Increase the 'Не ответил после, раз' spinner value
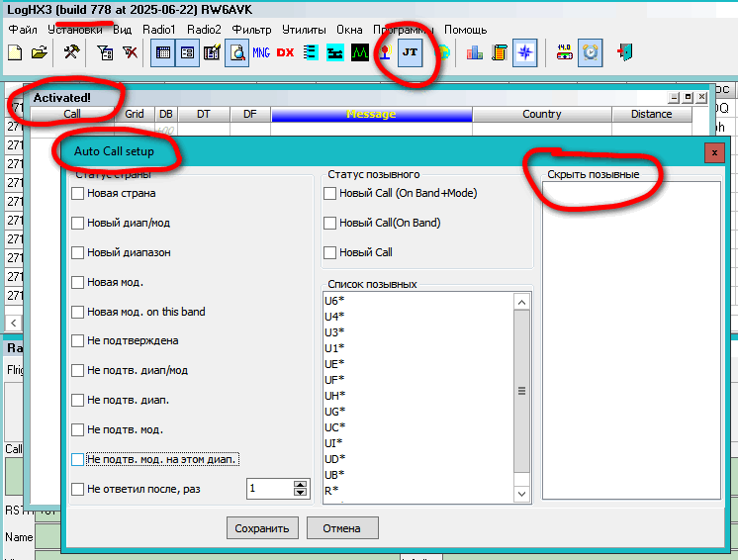 pyautogui.click(x=301, y=485)
